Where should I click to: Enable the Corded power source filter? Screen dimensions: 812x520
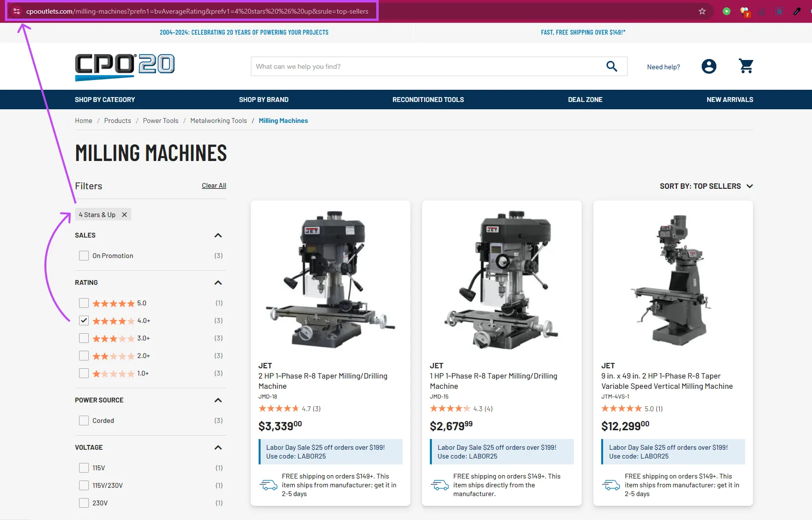[83, 420]
